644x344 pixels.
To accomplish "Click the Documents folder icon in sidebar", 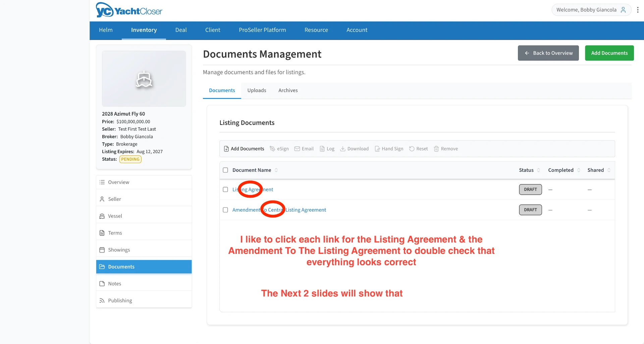I will click(102, 267).
